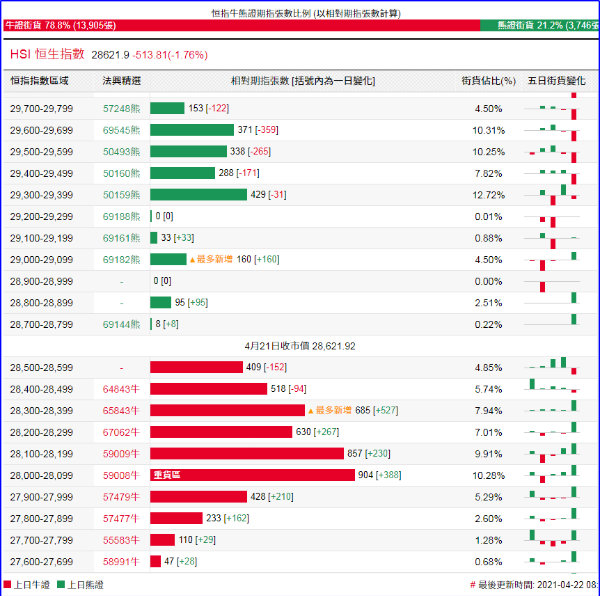Click the 10.28% street share value
Viewport: 600px width, 596px height.
click(489, 475)
